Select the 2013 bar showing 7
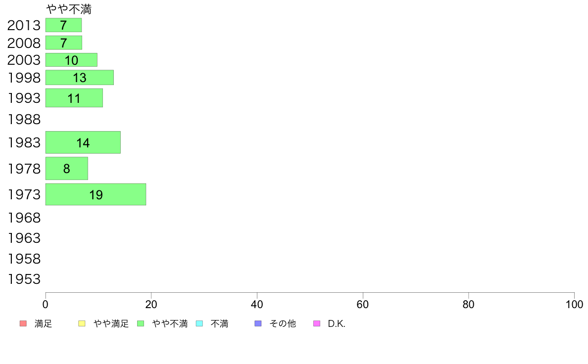Image resolution: width=588 pixels, height=364 pixels. pos(63,25)
